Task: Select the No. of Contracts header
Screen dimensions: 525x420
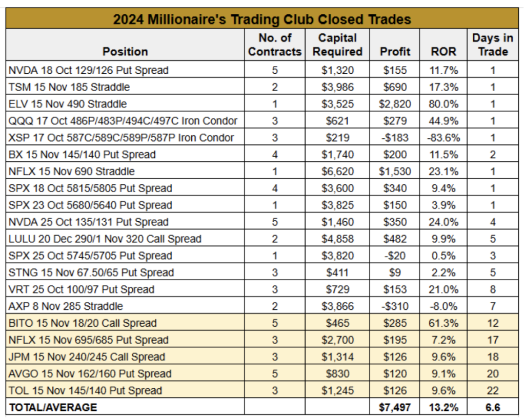Action: (x=275, y=45)
